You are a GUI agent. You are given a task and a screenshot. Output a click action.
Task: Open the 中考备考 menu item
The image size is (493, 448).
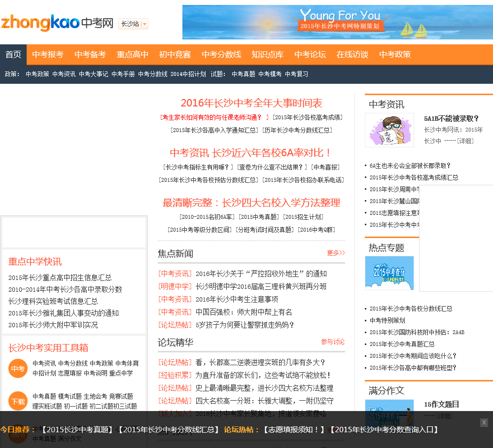click(90, 54)
